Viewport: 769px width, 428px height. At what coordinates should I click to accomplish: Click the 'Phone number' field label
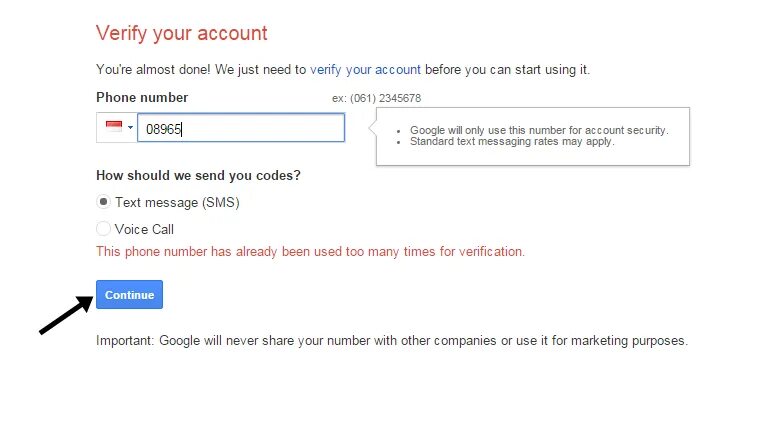pos(142,98)
